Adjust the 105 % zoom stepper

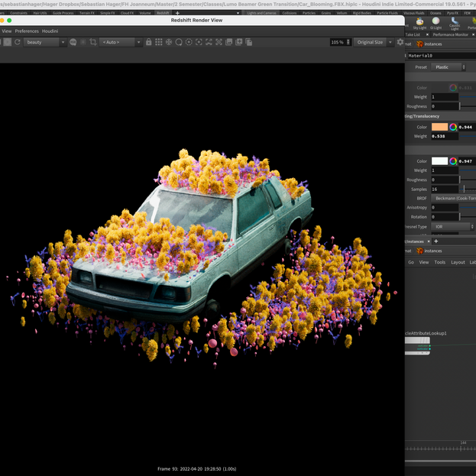pyautogui.click(x=348, y=42)
